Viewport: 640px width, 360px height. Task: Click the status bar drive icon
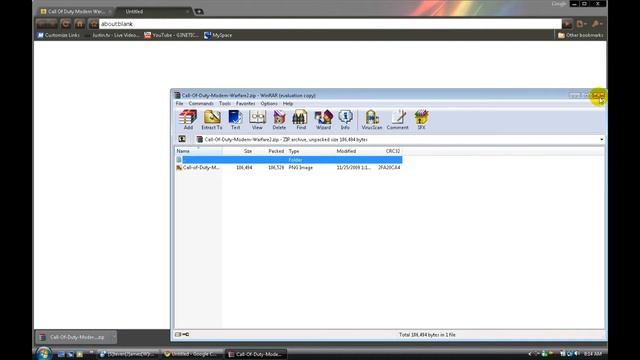pyautogui.click(x=178, y=334)
